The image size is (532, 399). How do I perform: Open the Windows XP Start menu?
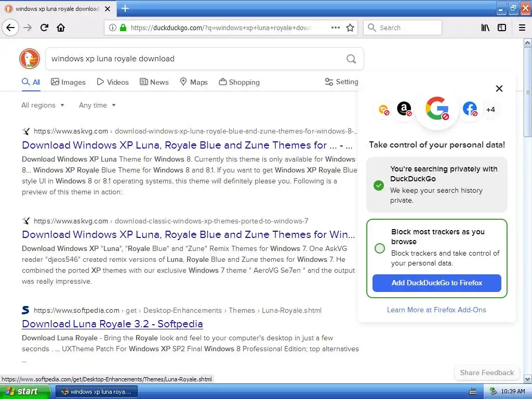pos(25,391)
